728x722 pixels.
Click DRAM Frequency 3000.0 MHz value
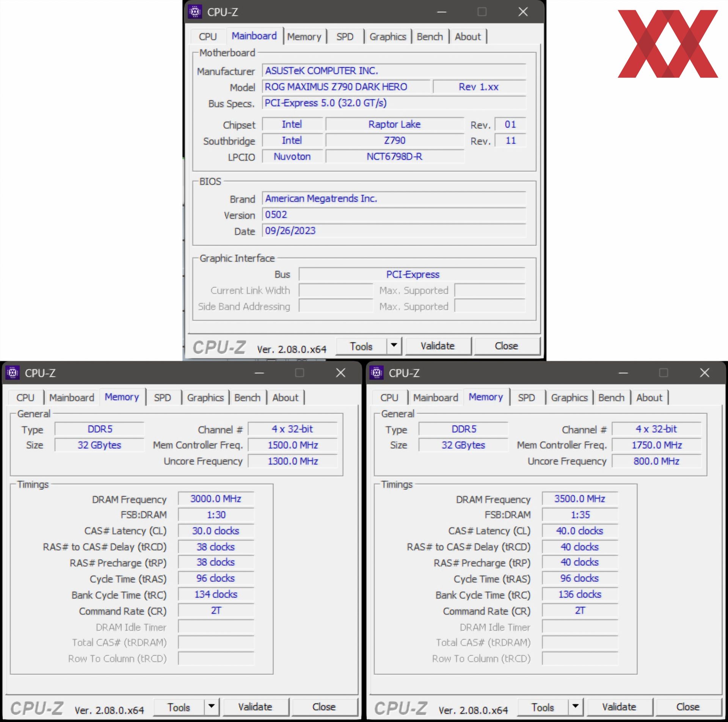[x=216, y=498]
